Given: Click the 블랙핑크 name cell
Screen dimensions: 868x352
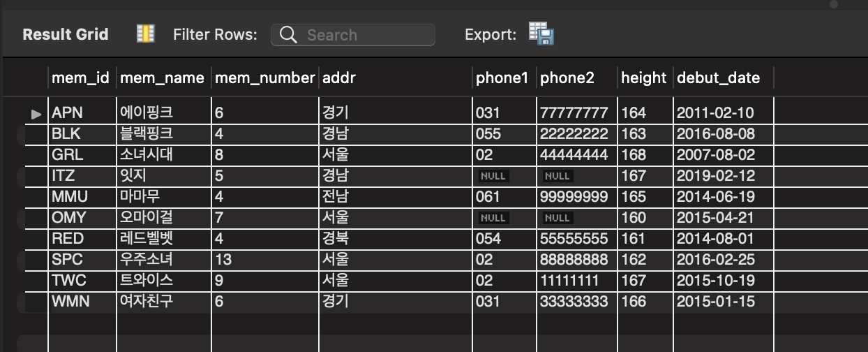Looking at the screenshot, I should pos(163,133).
